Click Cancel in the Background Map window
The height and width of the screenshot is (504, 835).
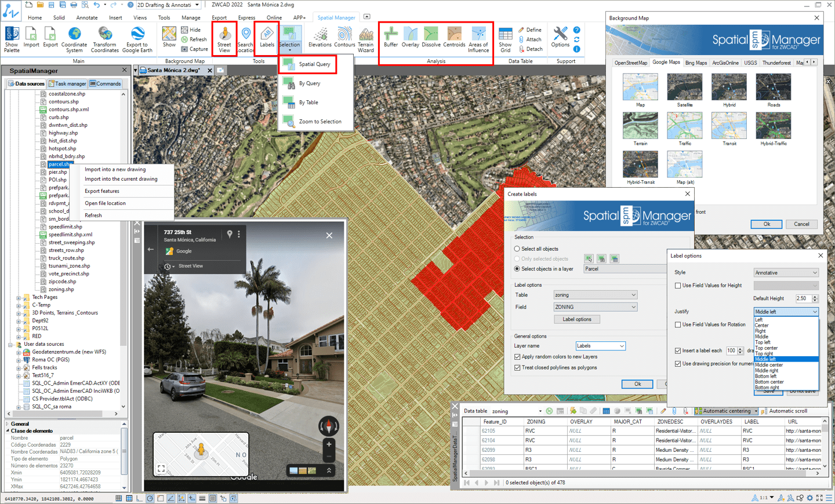coord(802,224)
